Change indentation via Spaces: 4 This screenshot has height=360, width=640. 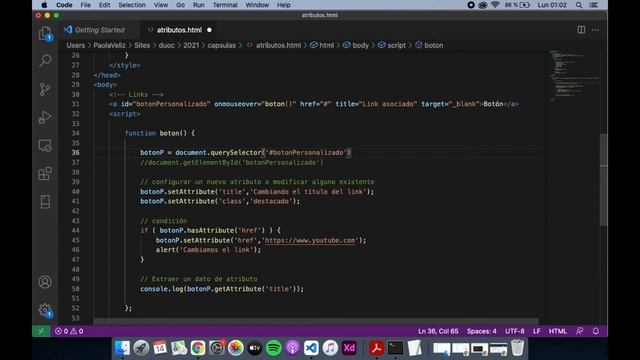pyautogui.click(x=482, y=331)
